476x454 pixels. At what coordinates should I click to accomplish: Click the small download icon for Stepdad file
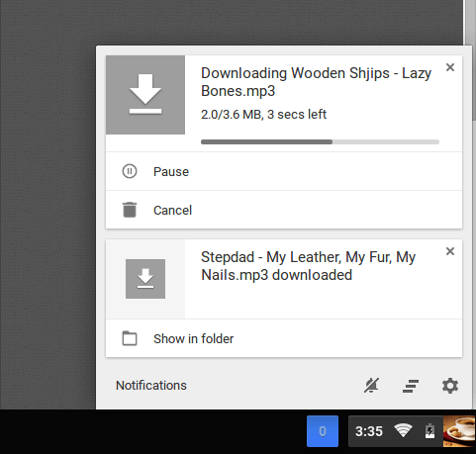145,279
